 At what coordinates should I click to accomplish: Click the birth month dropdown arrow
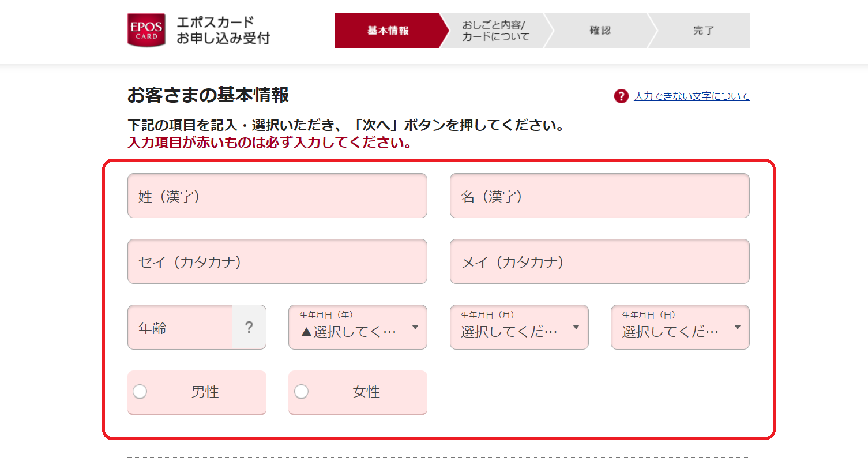[x=576, y=327]
